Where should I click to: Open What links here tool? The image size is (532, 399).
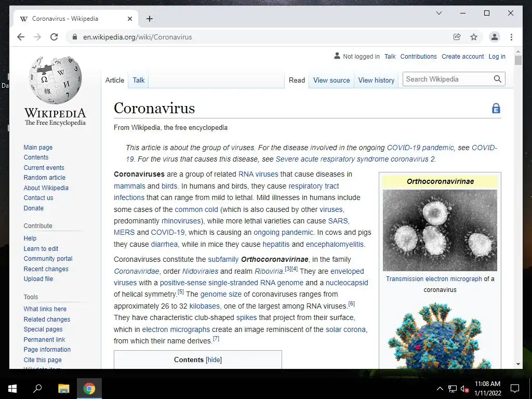[x=45, y=309]
